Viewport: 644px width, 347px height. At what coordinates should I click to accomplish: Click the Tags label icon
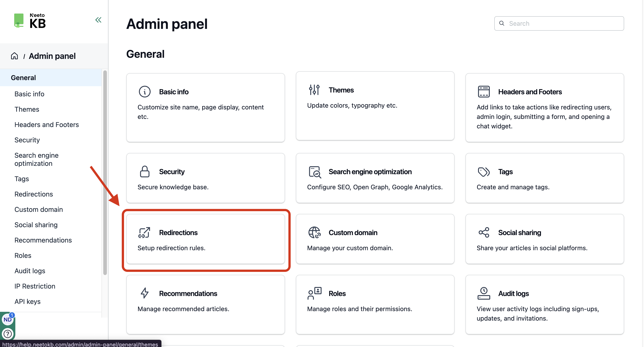click(483, 172)
